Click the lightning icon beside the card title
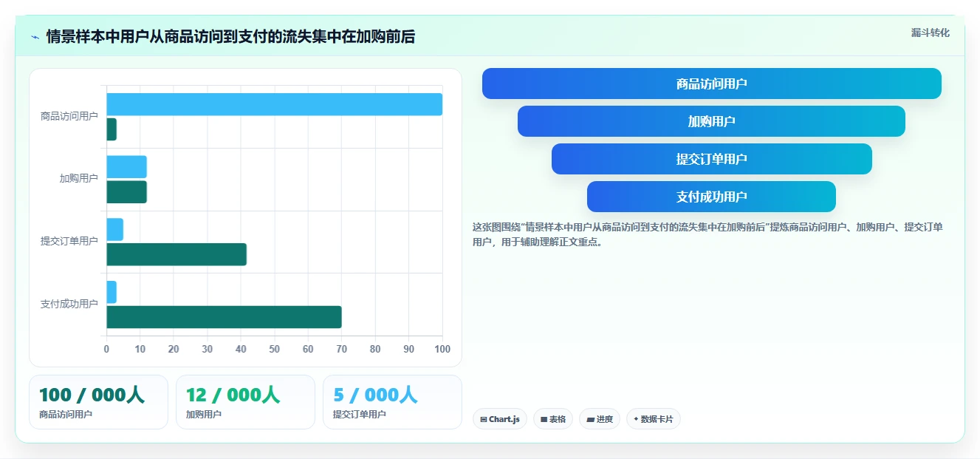Screen dimensions: 980x459 click(x=35, y=37)
